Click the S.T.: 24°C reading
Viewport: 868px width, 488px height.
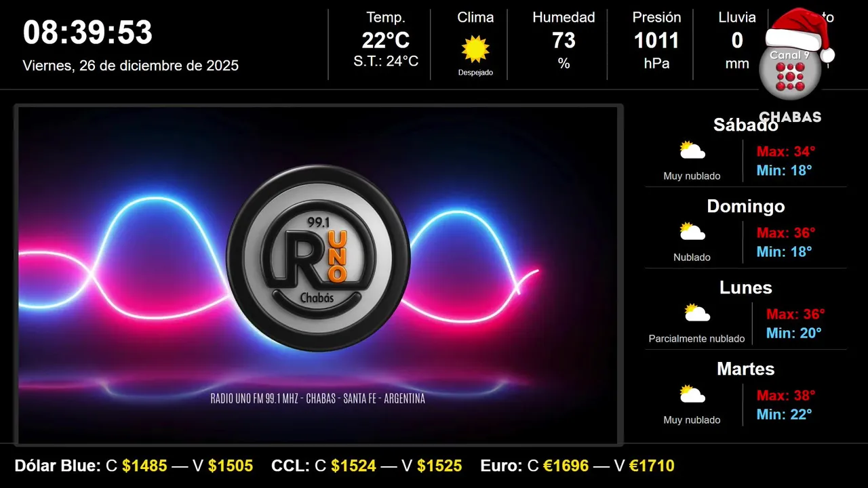coord(386,62)
